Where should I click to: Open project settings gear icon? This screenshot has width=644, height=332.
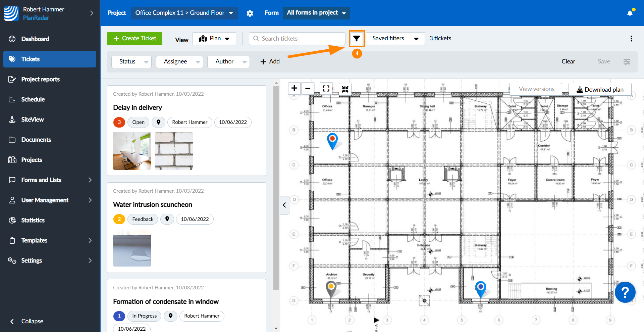point(250,13)
